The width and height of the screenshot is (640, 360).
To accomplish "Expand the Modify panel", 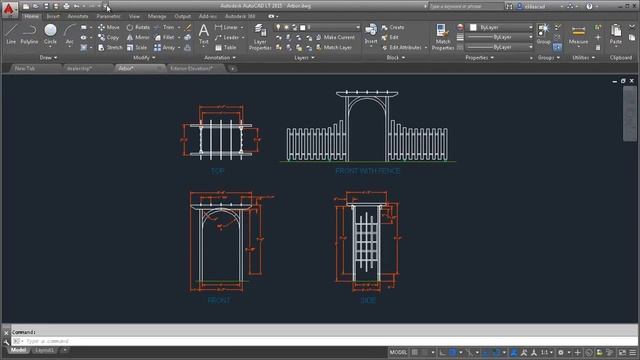I will (x=144, y=58).
